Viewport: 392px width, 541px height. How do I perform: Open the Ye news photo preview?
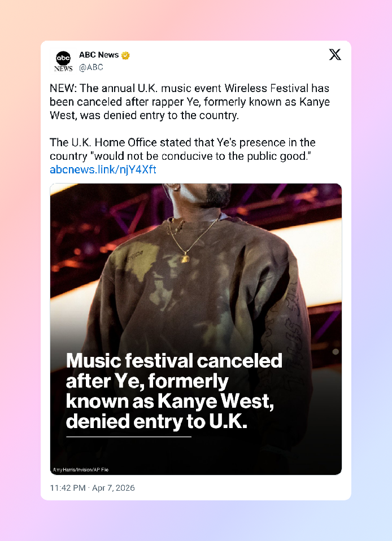pyautogui.click(x=196, y=329)
